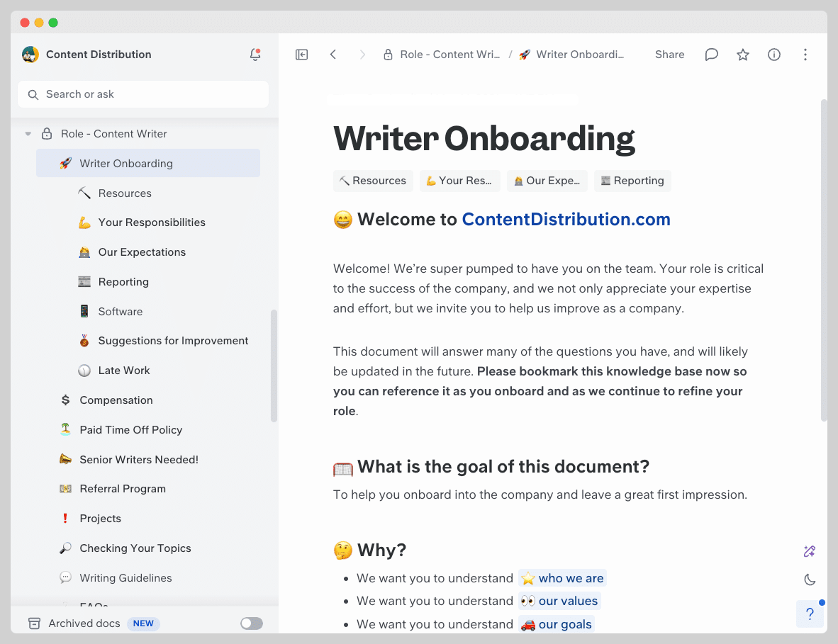Click What is the goal heading
This screenshot has width=838, height=644.
click(503, 467)
